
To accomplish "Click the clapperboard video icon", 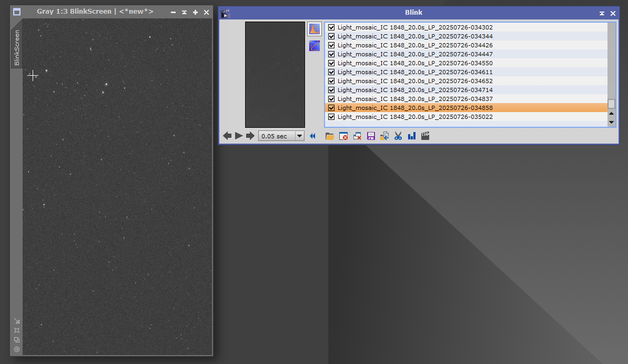I will (426, 136).
